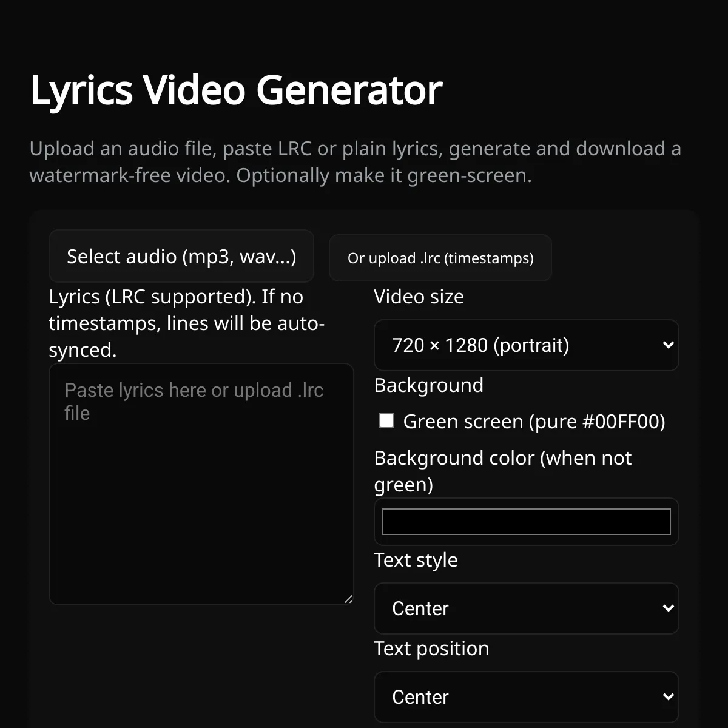The height and width of the screenshot is (728, 728).
Task: Click Background color (when not green) label
Action: tap(503, 471)
